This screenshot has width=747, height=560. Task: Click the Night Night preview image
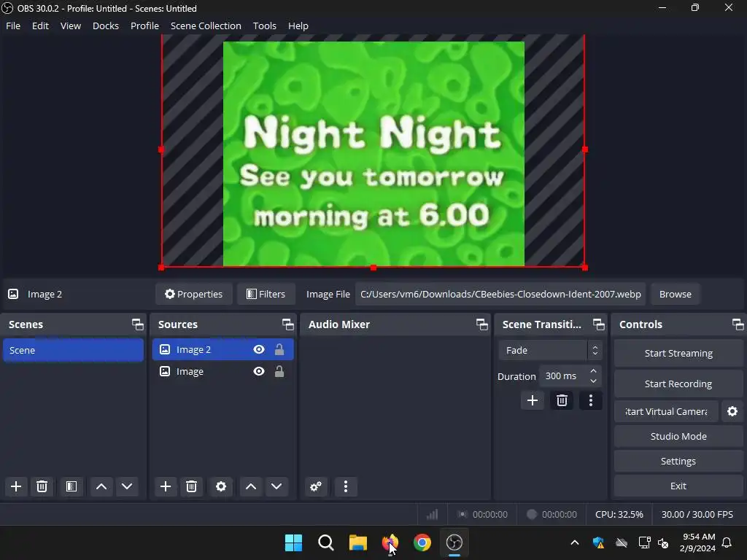click(x=373, y=153)
